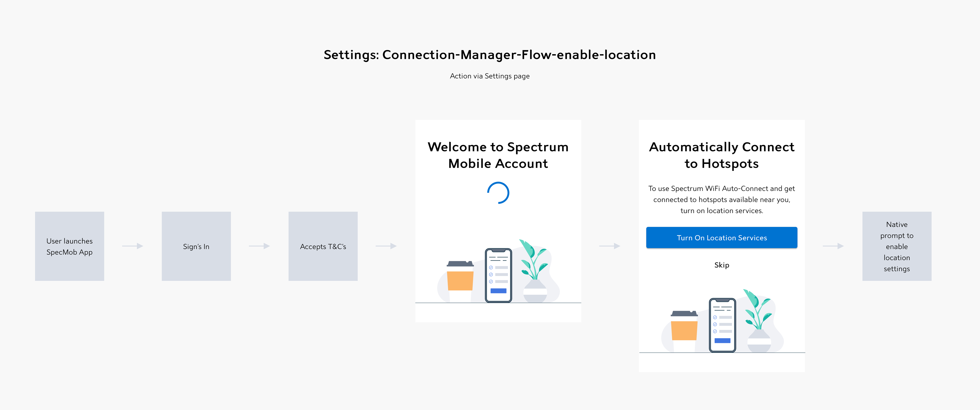Click the plant illustration on Welcome screen
This screenshot has width=980, height=410.
pos(534,271)
